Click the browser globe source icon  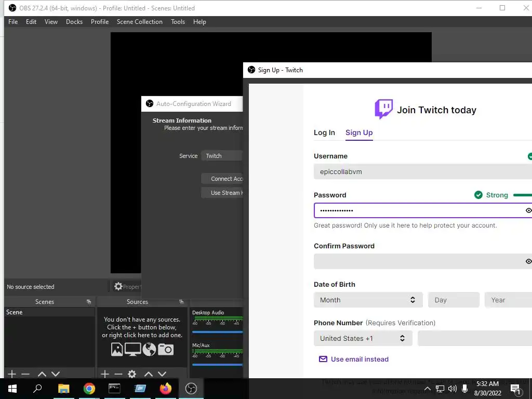click(149, 350)
